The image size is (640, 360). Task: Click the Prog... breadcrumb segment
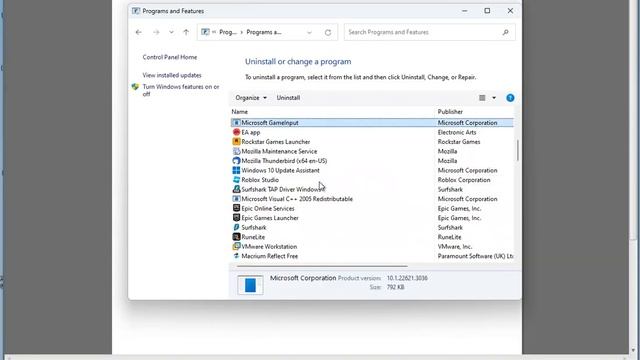(x=228, y=32)
